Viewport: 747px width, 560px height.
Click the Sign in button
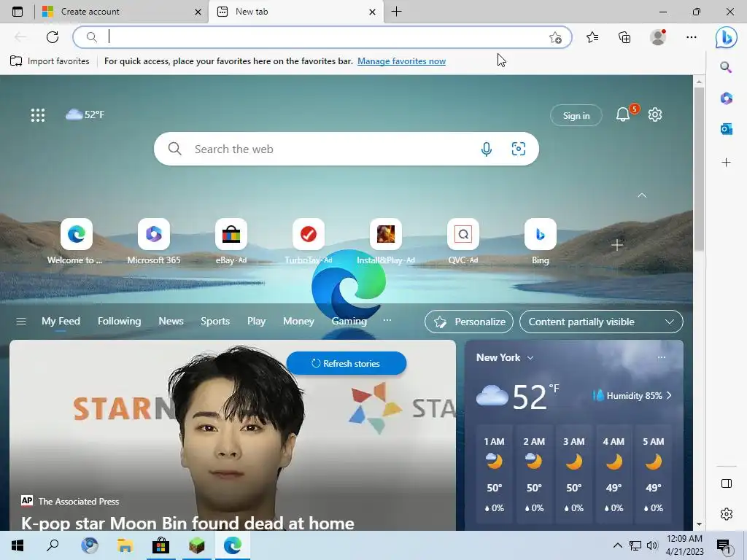pos(576,115)
